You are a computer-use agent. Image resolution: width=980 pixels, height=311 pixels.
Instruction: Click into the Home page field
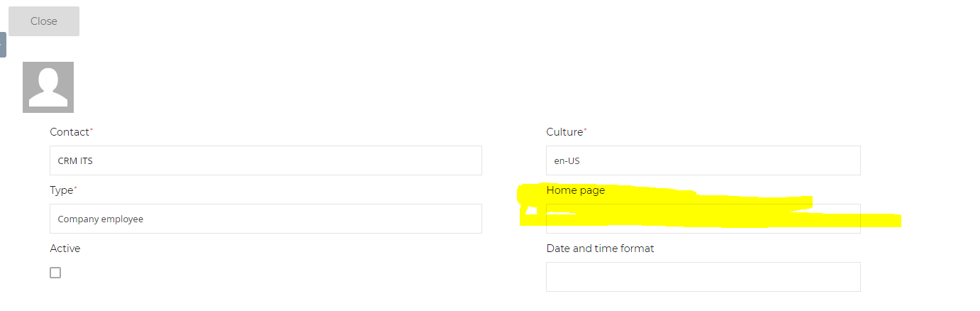[x=703, y=219]
